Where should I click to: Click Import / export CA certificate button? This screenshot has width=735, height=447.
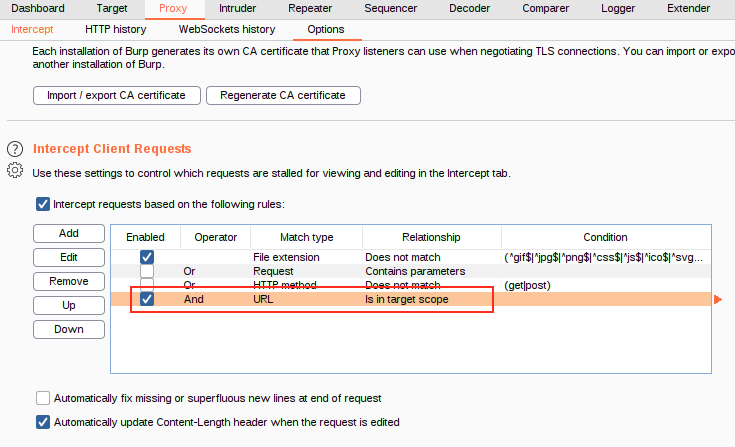[x=116, y=95]
